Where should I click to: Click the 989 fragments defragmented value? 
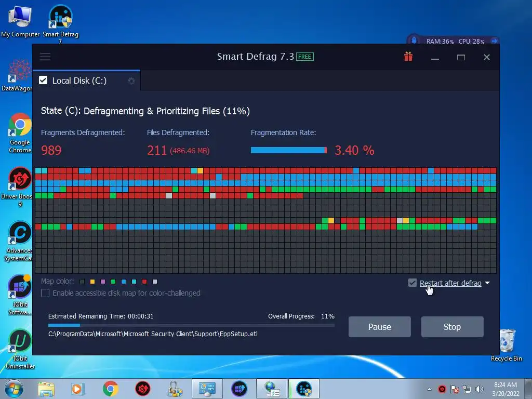[x=51, y=150]
